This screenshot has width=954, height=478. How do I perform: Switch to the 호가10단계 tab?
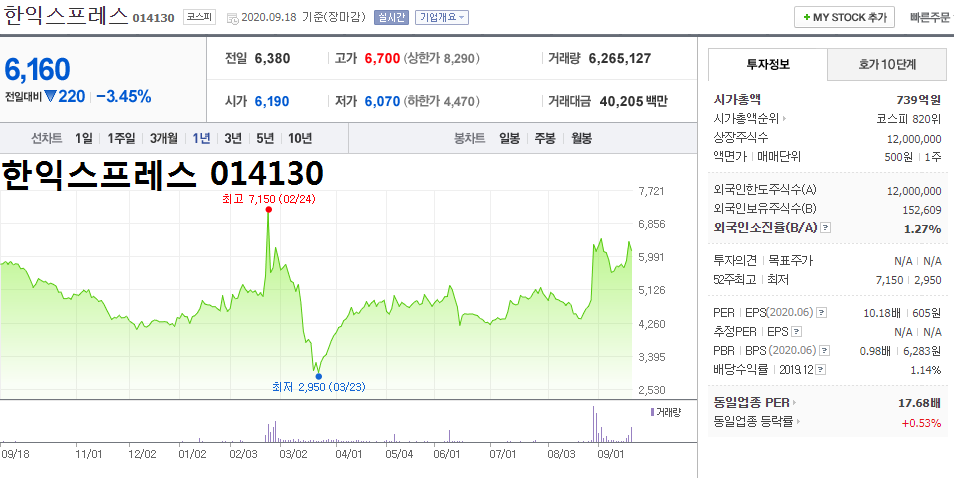coord(888,64)
